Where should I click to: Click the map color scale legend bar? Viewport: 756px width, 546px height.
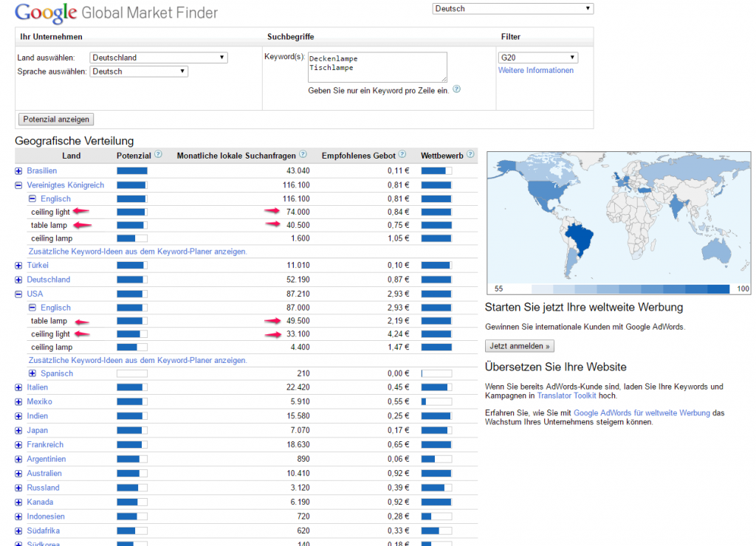[x=630, y=288]
